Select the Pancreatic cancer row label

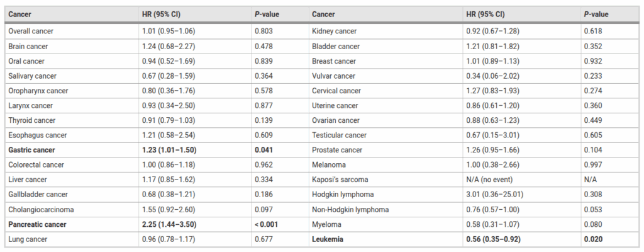pyautogui.click(x=37, y=224)
